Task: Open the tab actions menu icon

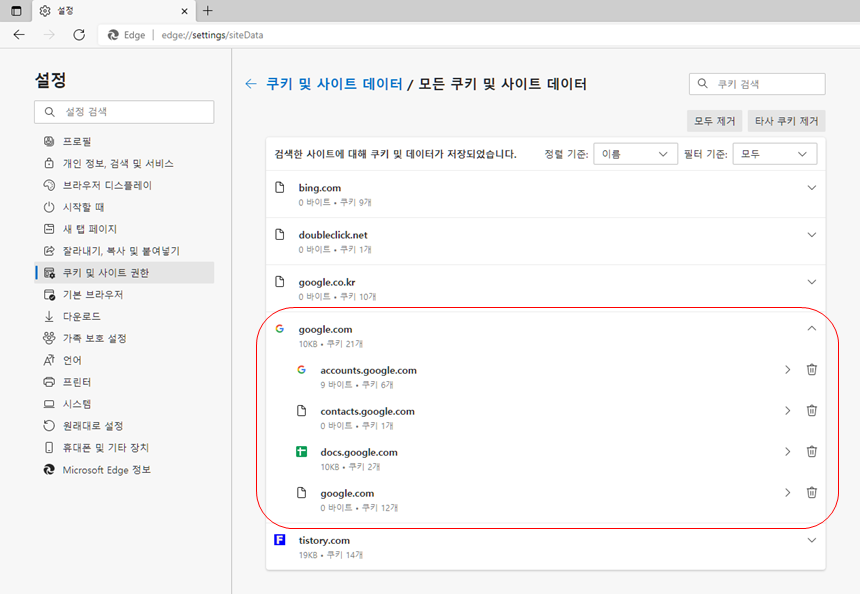Action: coord(16,11)
